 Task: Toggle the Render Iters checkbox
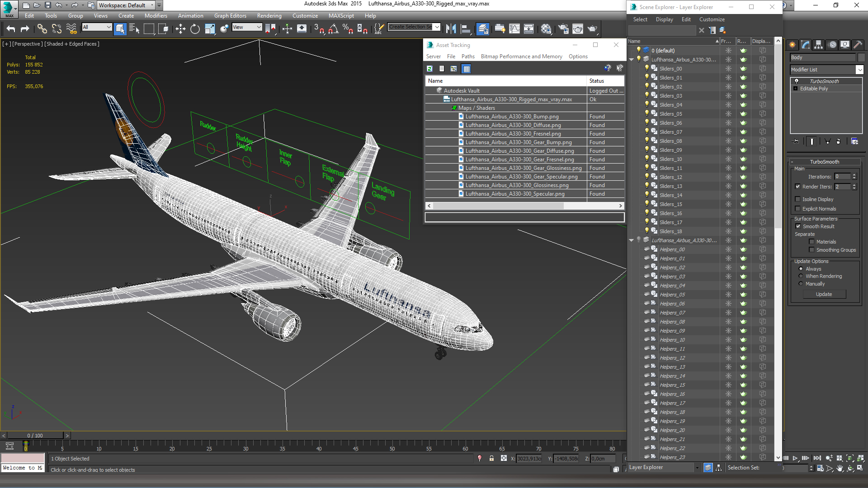(798, 187)
